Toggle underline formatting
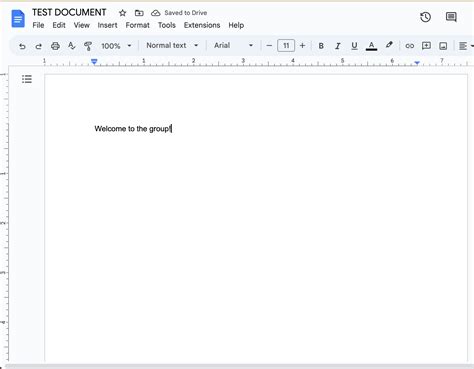The image size is (474, 369). [x=354, y=46]
